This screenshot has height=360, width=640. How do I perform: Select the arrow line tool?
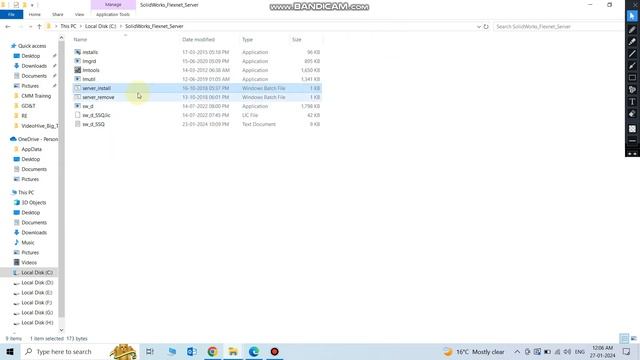click(632, 66)
